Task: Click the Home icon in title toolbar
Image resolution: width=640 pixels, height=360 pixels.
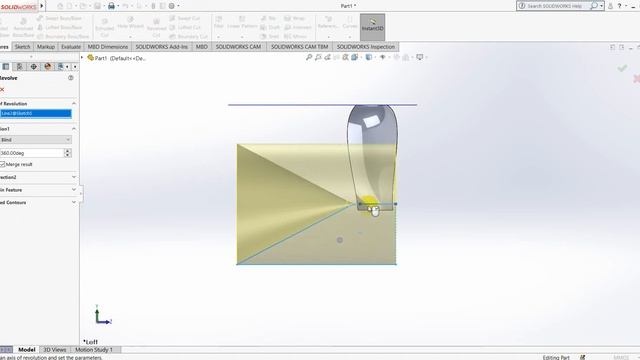Action: coord(60,6)
